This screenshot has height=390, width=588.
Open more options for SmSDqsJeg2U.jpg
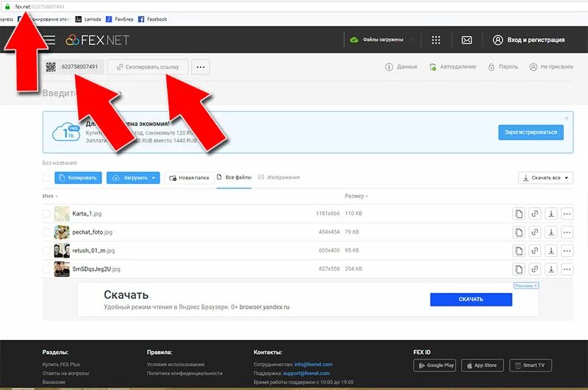567,269
